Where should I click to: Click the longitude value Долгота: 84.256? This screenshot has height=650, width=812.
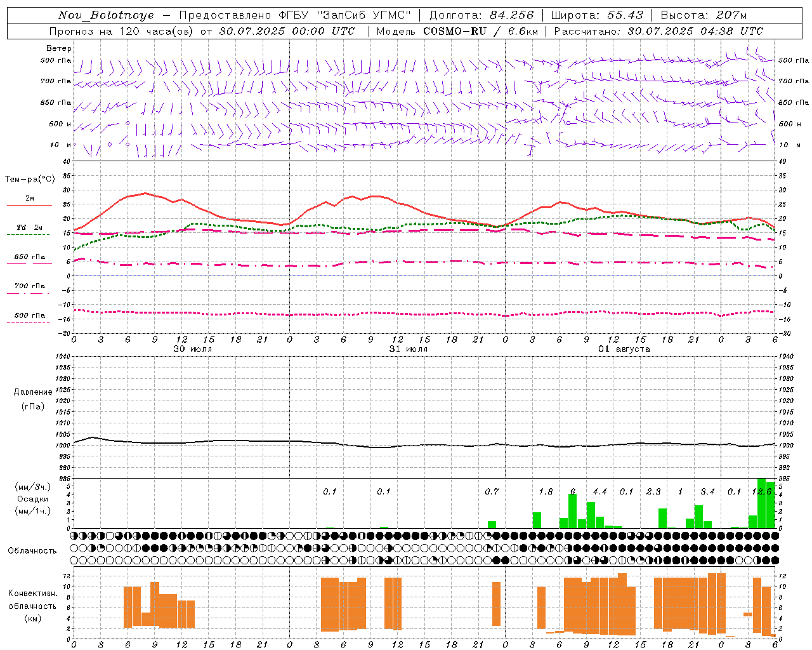(x=481, y=15)
